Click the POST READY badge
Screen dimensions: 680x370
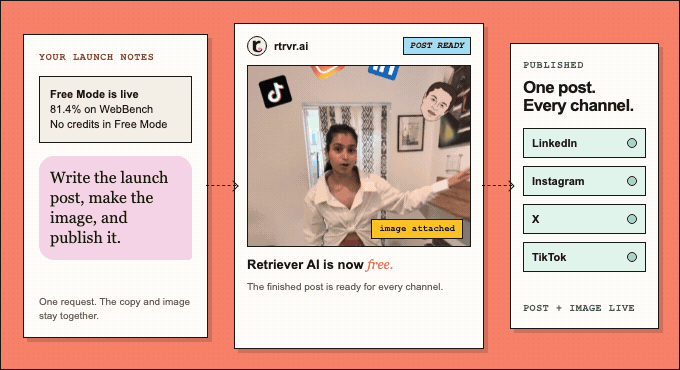pos(437,46)
